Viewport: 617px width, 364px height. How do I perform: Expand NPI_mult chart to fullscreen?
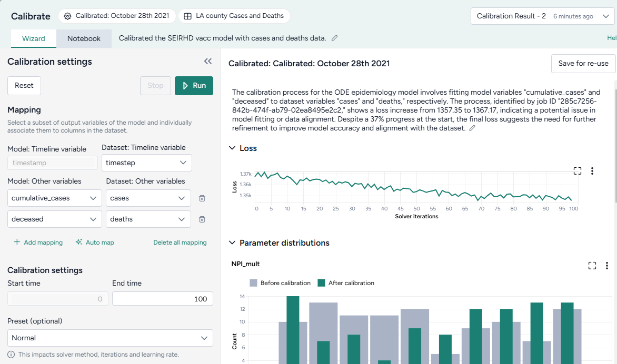(592, 266)
